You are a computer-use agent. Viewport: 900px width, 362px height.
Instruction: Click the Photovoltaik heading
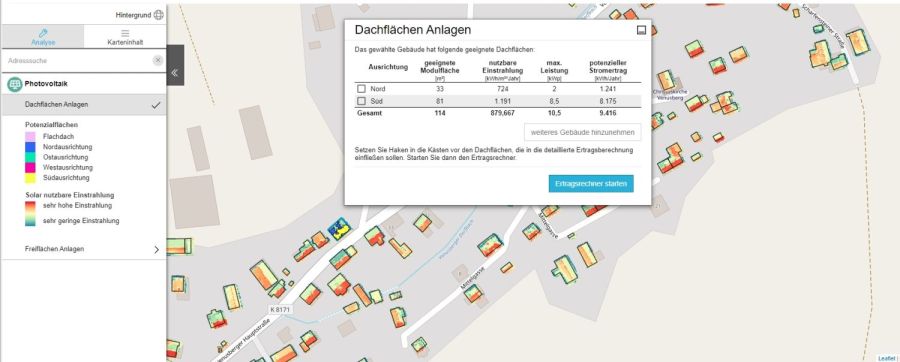click(46, 84)
